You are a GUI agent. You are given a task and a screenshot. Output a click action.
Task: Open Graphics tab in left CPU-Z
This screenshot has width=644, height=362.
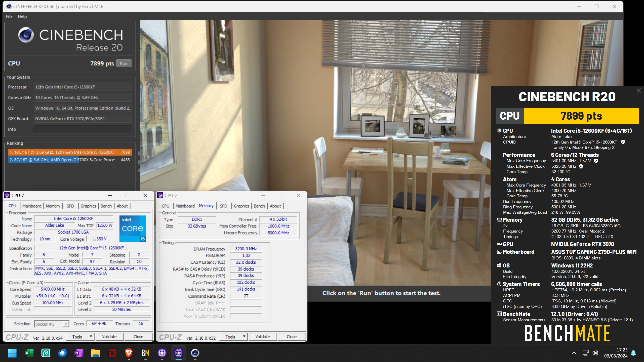pos(88,206)
